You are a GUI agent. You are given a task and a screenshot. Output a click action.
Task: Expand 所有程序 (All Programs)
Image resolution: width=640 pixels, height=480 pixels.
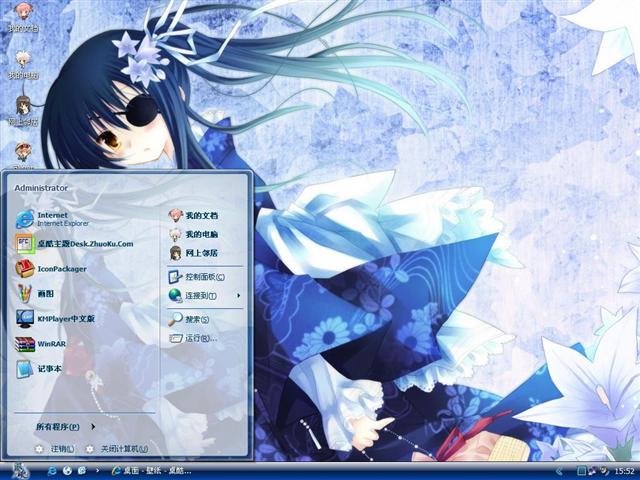pyautogui.click(x=62, y=426)
